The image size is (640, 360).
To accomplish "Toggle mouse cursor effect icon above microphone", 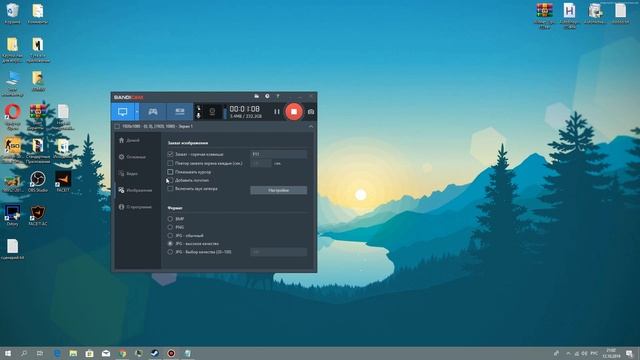I will pos(199,108).
